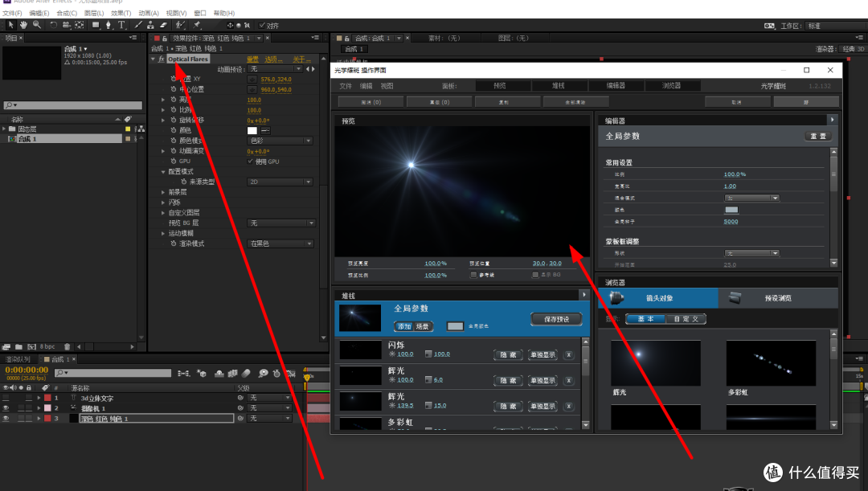Collapse the 配置模式 group
The width and height of the screenshot is (868, 491).
162,172
